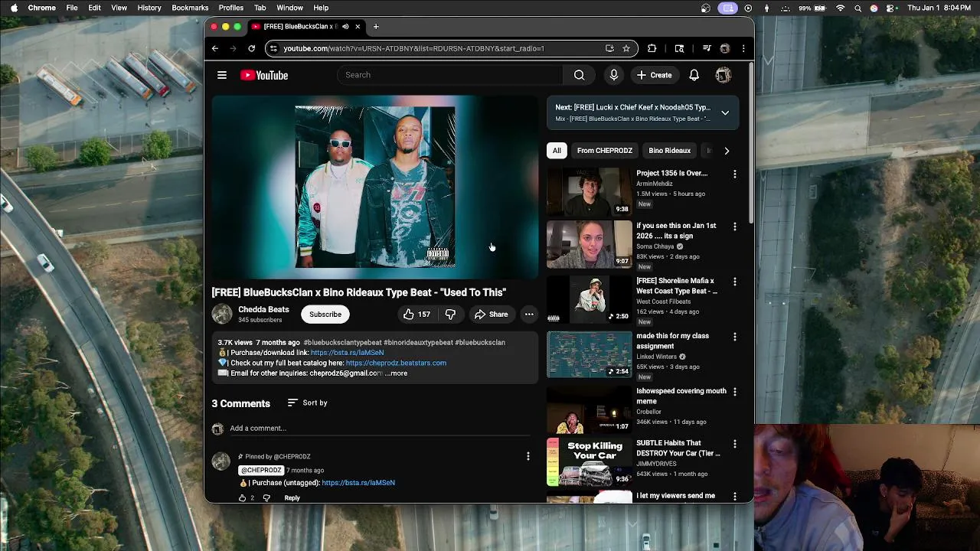Open the bsta.rs purchase link in the description

(x=347, y=353)
